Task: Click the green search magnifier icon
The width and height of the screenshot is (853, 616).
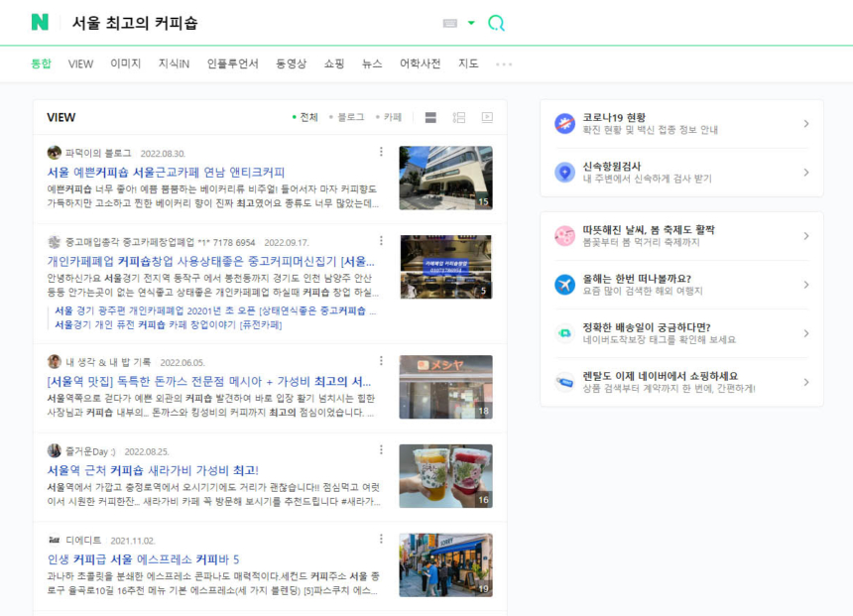Action: pyautogui.click(x=496, y=21)
